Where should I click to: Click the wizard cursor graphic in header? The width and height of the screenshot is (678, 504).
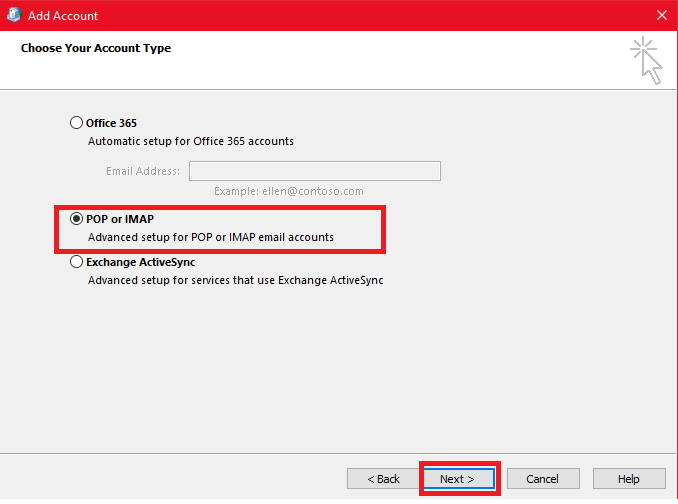(646, 61)
